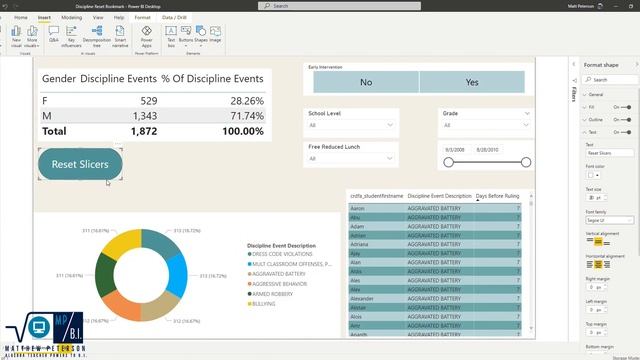Set vertical alignment to middle
The height and width of the screenshot is (360, 640).
point(598,242)
